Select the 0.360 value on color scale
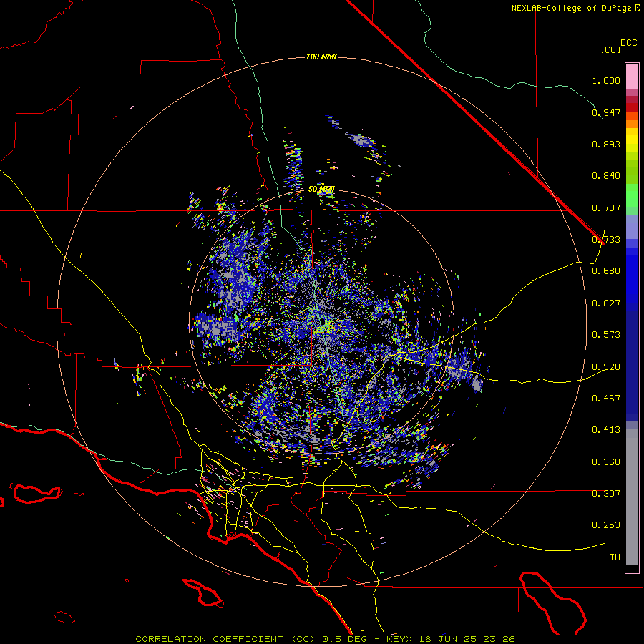Screen dimensions: 644x644 point(606,462)
